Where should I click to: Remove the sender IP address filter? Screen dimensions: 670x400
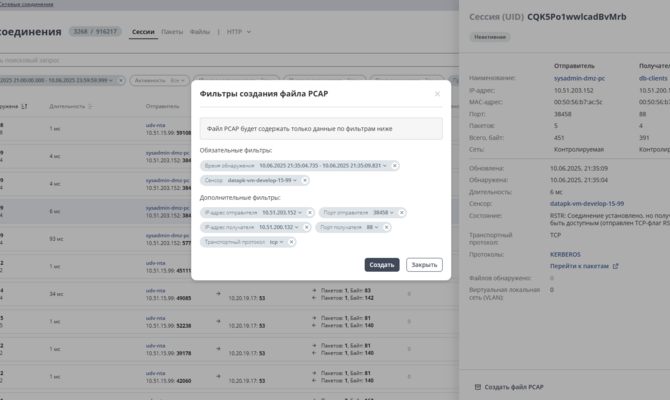coord(309,213)
